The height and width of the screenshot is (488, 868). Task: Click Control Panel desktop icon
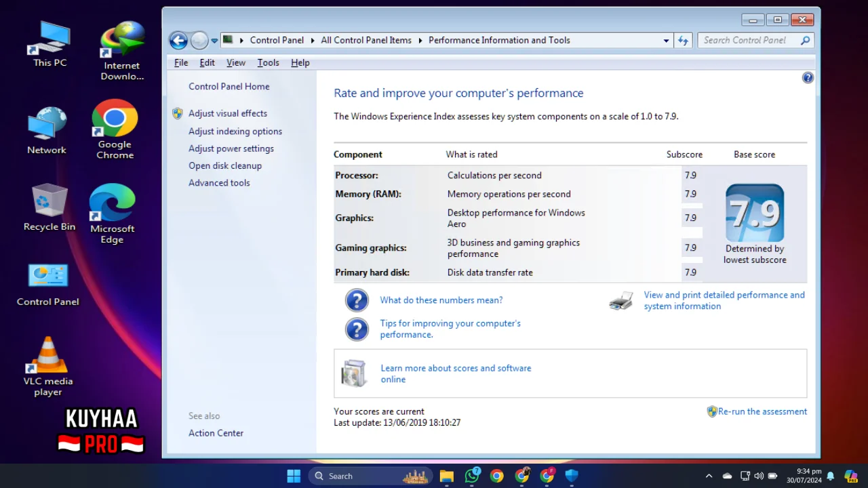47,285
